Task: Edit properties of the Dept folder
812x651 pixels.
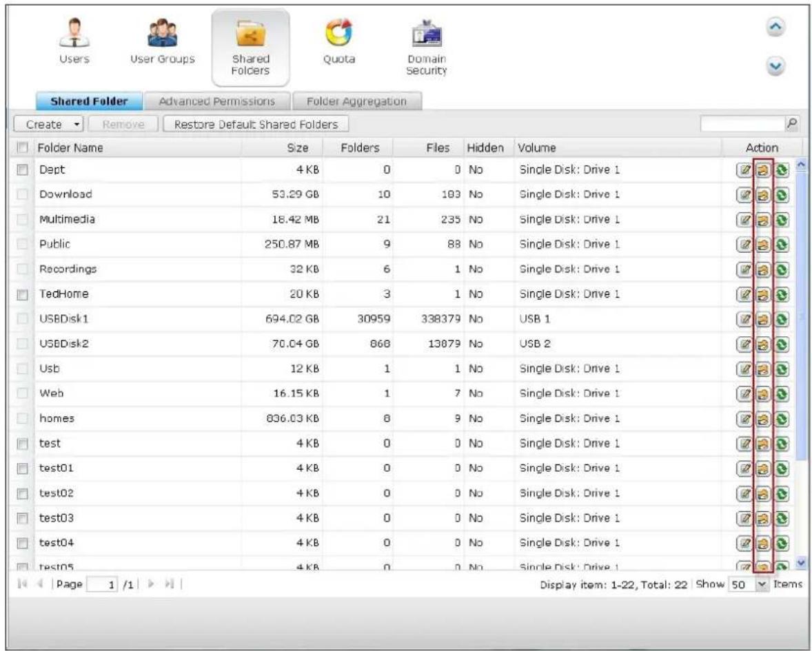Action: tap(744, 169)
